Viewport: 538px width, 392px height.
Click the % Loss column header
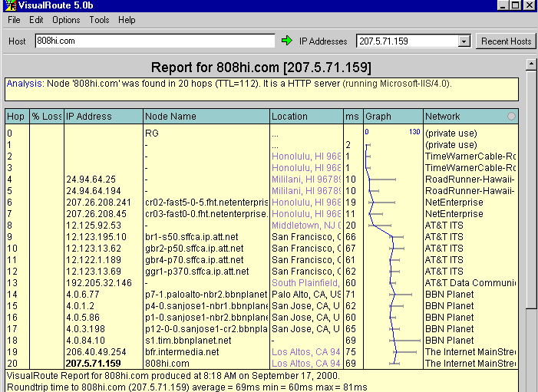coord(47,117)
